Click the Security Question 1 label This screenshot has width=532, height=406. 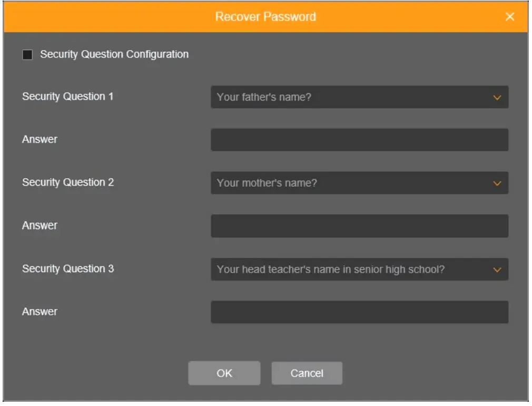tap(67, 96)
